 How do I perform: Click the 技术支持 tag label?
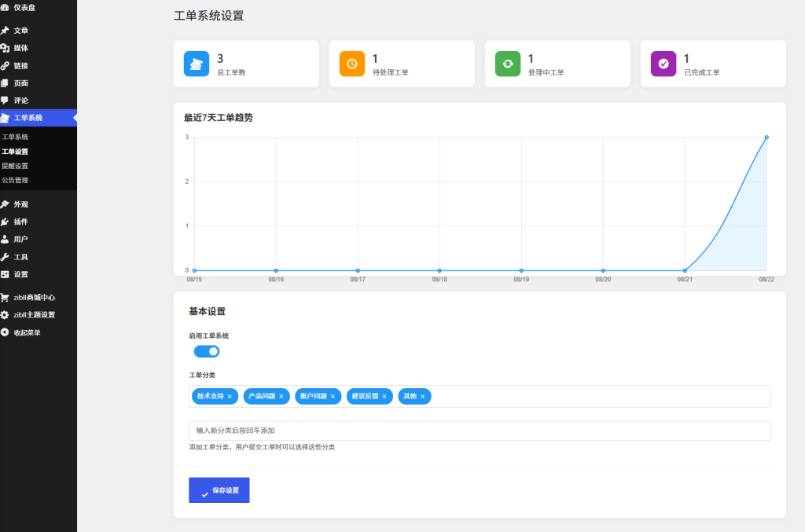(211, 396)
